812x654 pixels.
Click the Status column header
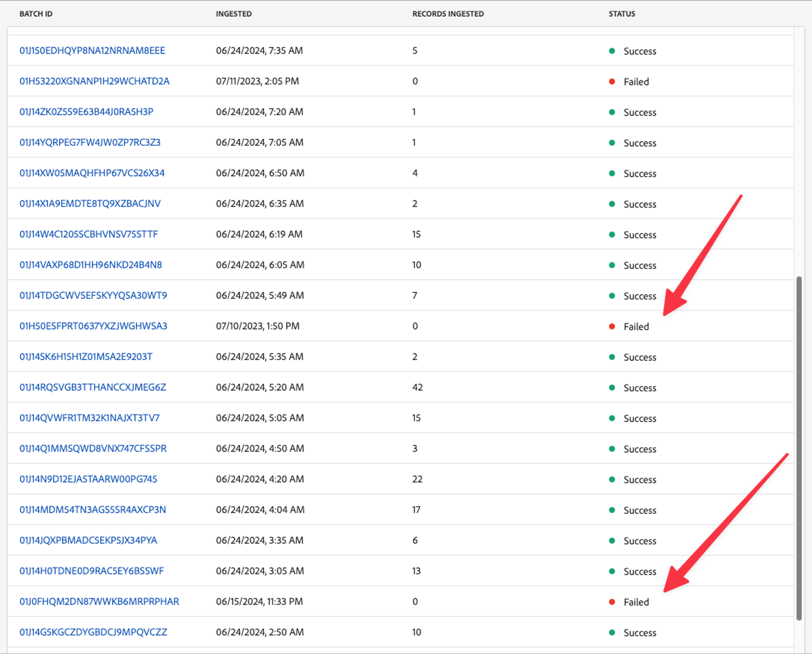(621, 14)
